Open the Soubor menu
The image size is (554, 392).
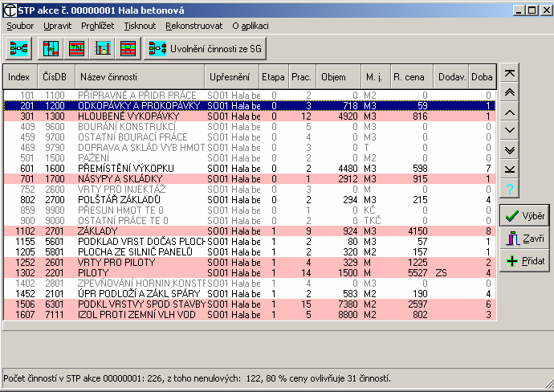click(x=20, y=26)
